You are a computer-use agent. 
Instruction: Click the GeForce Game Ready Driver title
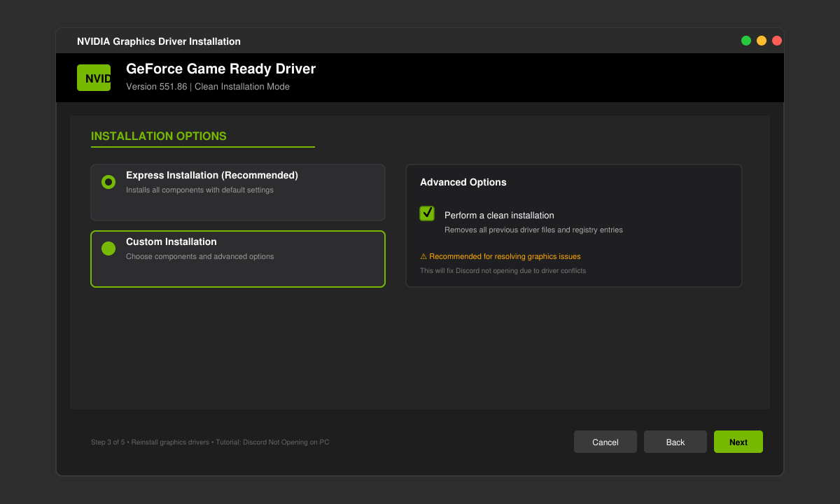click(220, 69)
